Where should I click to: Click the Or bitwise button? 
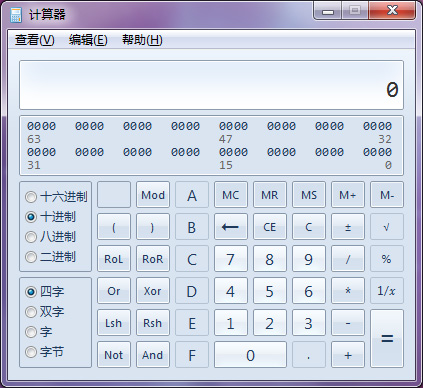point(114,291)
